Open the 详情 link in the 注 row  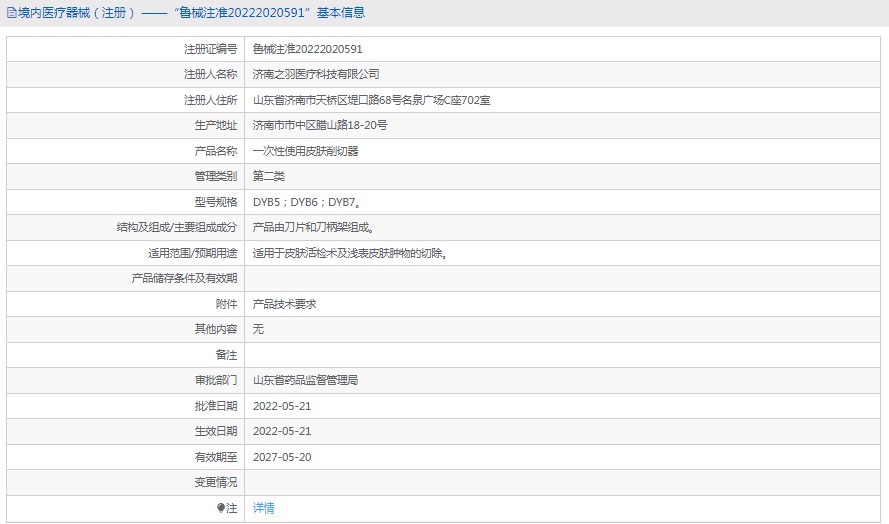click(263, 508)
